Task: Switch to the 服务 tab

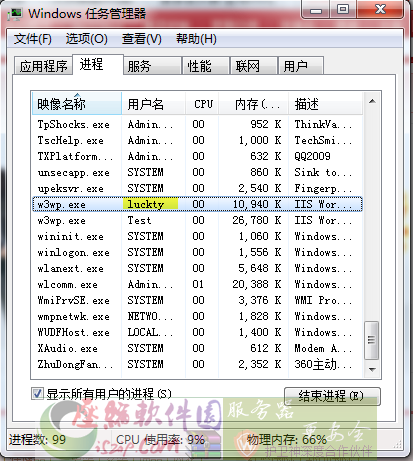Action: 152,66
